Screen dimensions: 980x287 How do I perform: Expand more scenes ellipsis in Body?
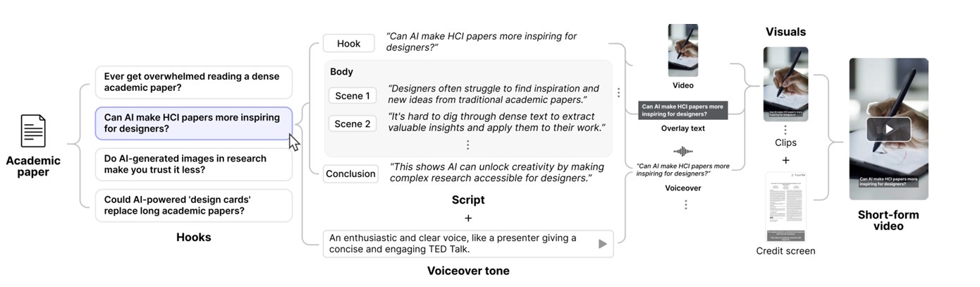coord(467,145)
